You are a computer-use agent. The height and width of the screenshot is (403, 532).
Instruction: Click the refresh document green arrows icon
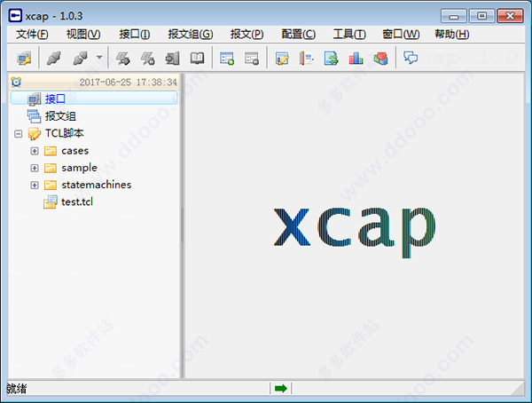coord(331,58)
